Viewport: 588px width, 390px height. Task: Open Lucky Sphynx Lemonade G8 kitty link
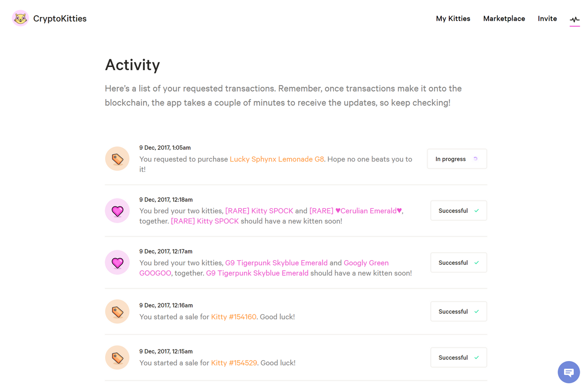pos(277,159)
